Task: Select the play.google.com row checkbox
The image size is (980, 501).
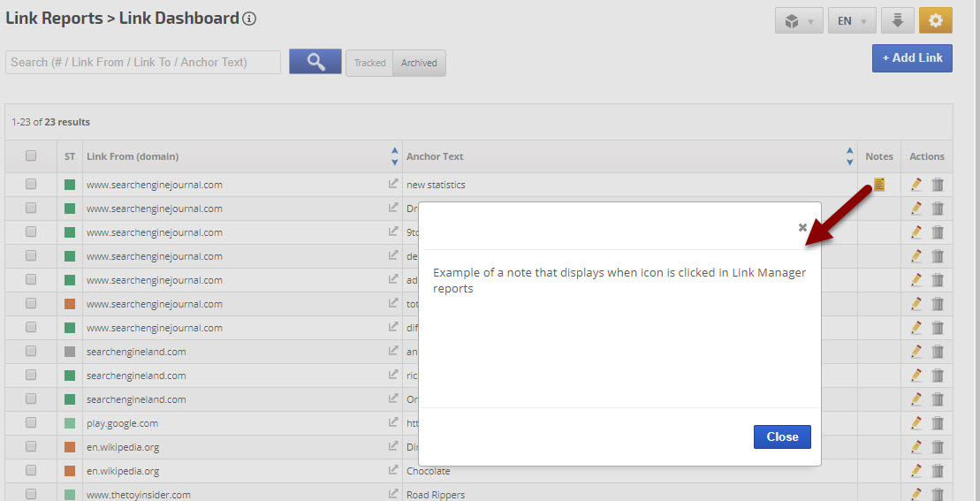Action: click(x=31, y=423)
